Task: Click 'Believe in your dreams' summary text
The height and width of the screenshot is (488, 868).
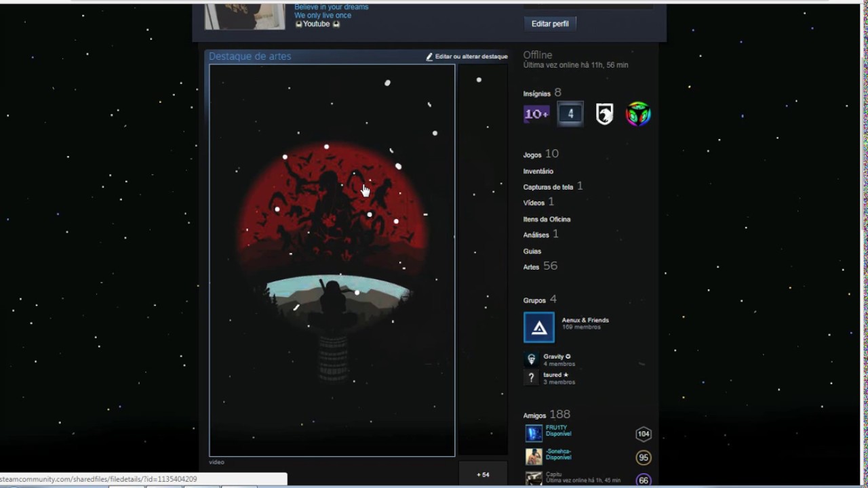Action: point(332,7)
